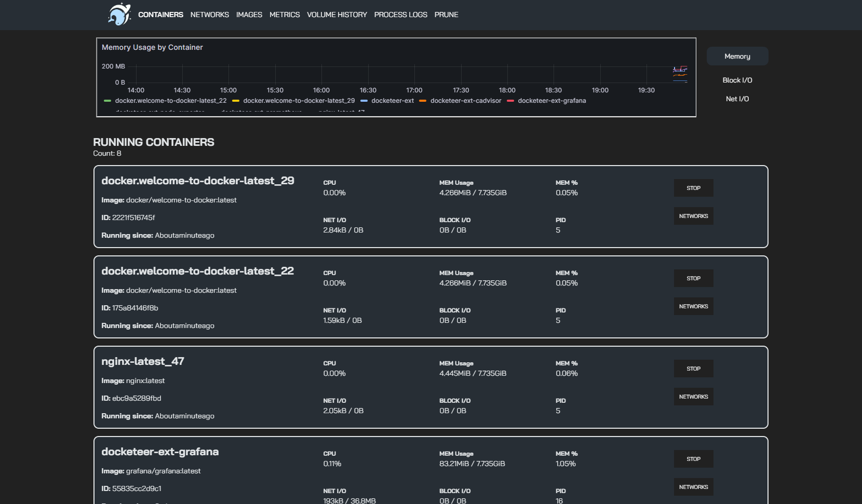Select container name docker.welcome-to-docker-latest_22
Screen dimensions: 862x504
click(x=198, y=271)
